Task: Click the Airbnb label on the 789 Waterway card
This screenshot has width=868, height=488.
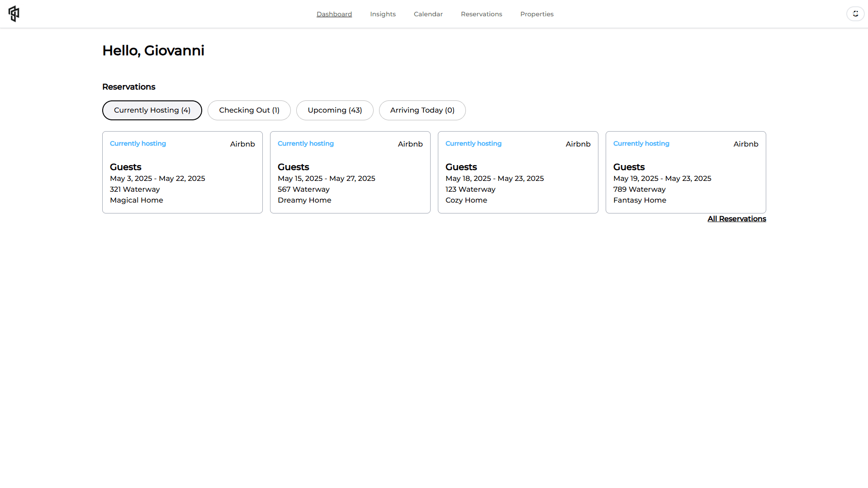Action: click(x=745, y=144)
